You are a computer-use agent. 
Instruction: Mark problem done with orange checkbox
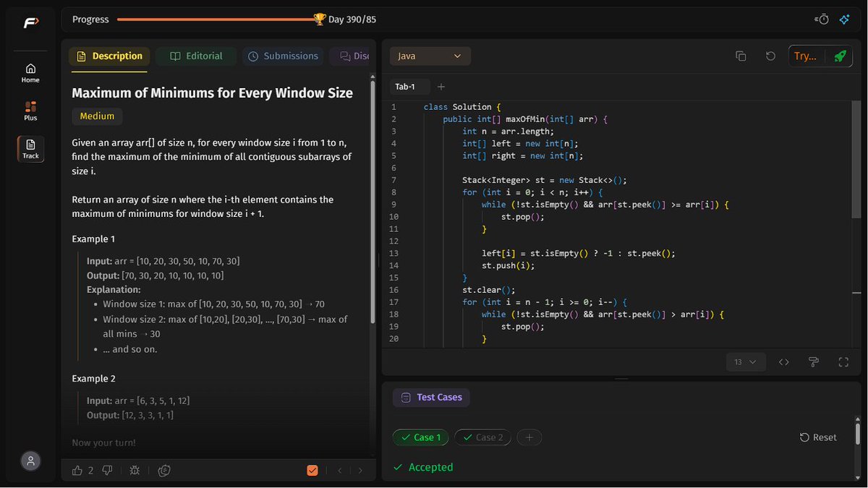[x=312, y=470]
